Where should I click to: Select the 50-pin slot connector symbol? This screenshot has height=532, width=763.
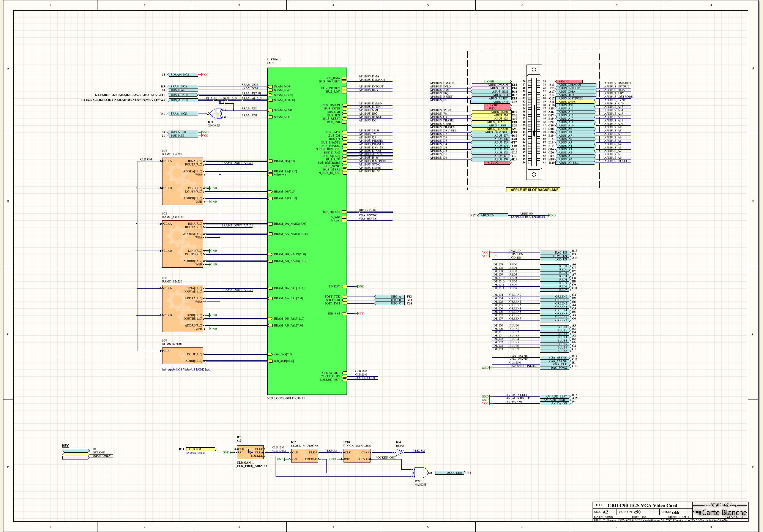click(x=534, y=122)
